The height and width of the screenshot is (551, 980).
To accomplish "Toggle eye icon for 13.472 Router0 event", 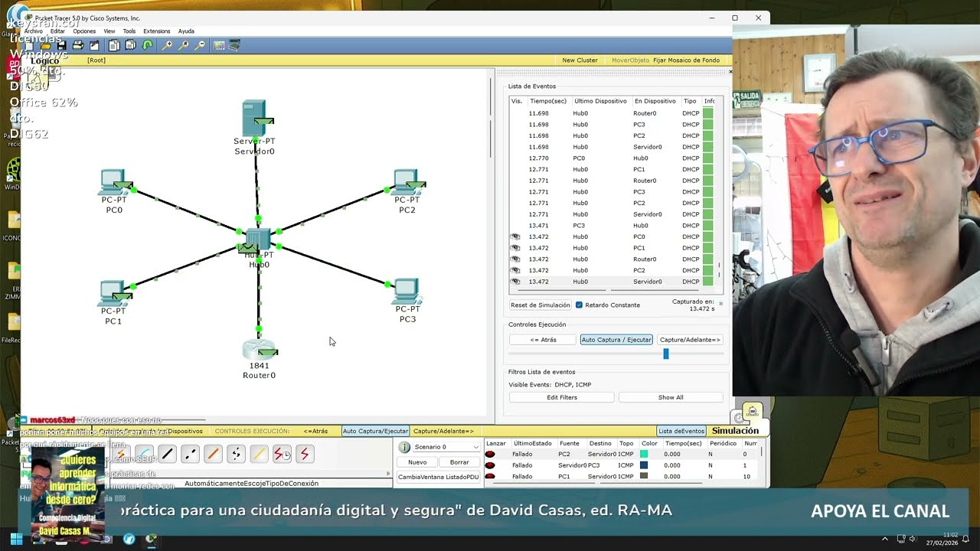I will click(515, 259).
